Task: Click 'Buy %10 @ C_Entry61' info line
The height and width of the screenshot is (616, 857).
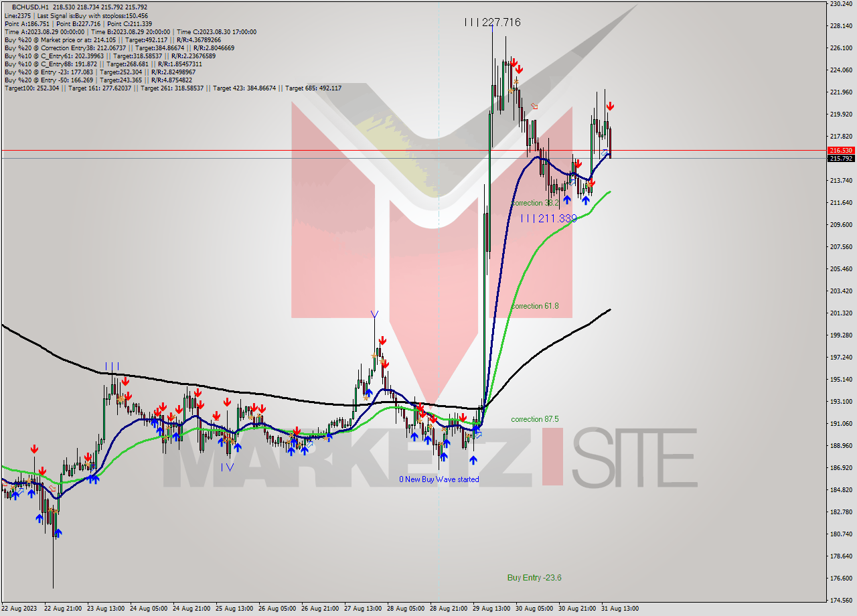Action: tap(110, 56)
